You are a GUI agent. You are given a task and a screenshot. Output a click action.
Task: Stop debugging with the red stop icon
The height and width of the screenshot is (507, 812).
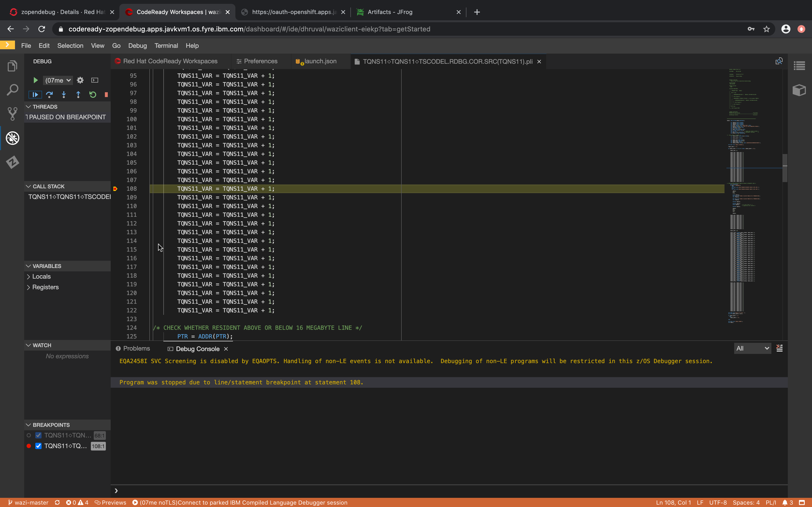coord(106,95)
